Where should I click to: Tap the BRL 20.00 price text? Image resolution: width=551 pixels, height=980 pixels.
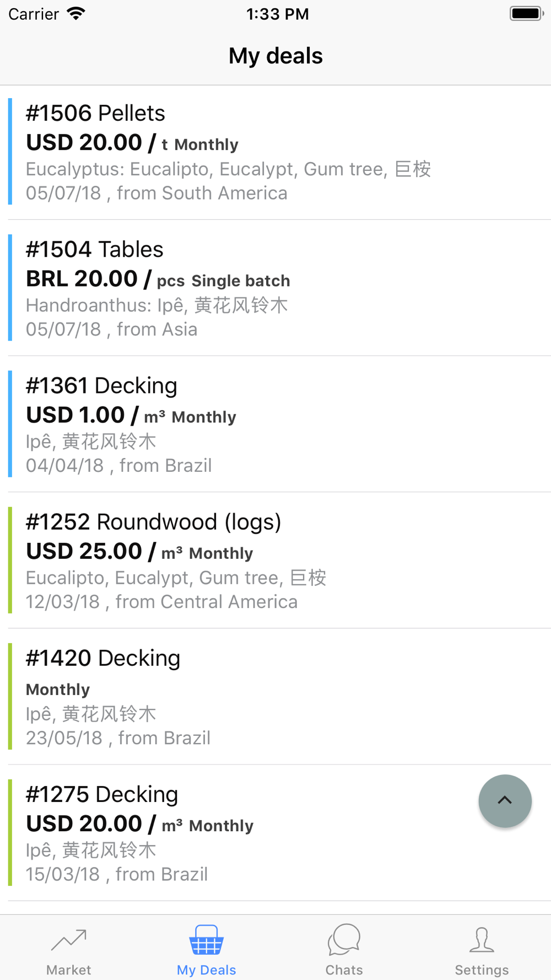point(82,279)
